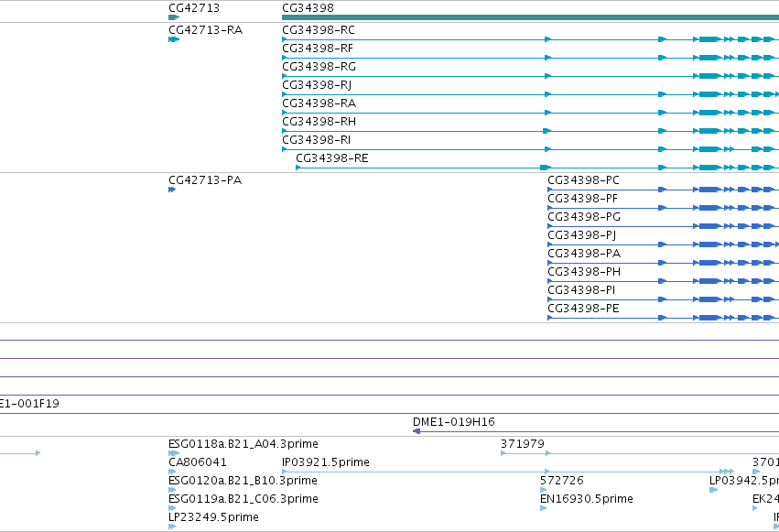Select EST IP03921.5prime
The image size is (779, 532).
[x=325, y=462]
